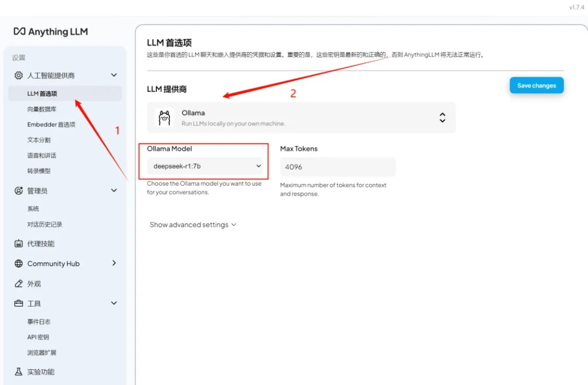The height and width of the screenshot is (385, 588).
Task: Click the LLM 首选项 page heading
Action: [169, 42]
